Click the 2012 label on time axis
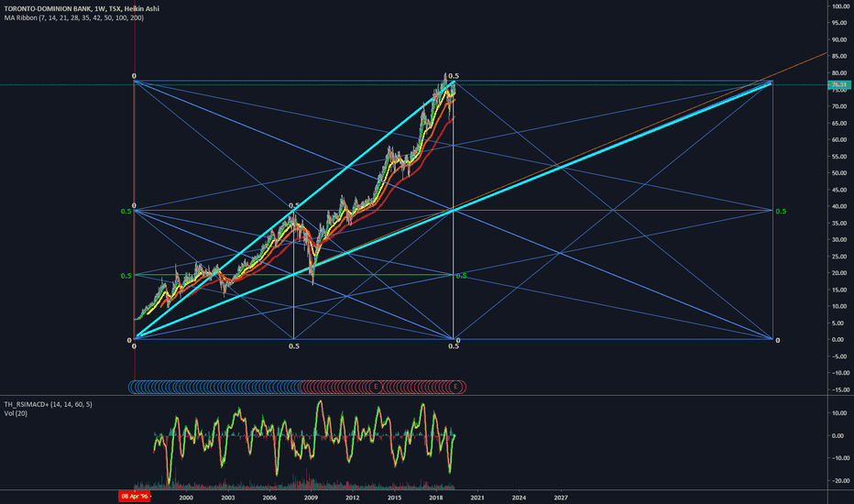This screenshot has width=854, height=504. point(353,498)
